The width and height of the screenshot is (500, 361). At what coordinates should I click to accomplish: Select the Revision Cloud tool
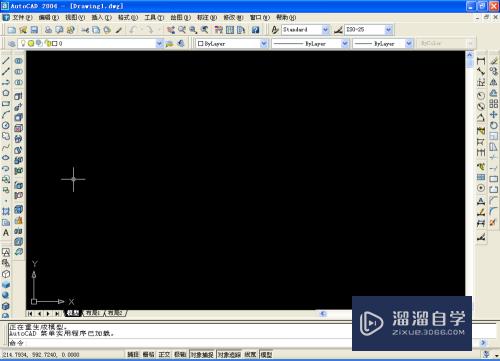[6, 136]
